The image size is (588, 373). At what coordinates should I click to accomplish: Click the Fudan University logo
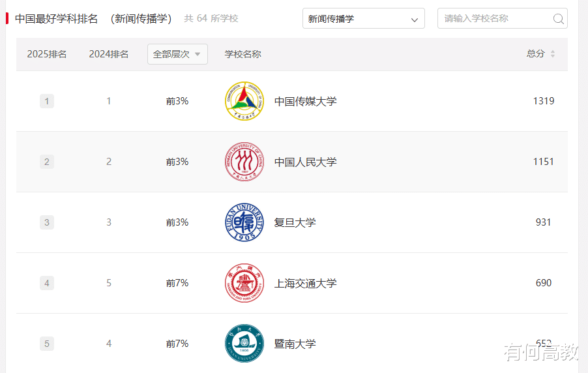244,222
